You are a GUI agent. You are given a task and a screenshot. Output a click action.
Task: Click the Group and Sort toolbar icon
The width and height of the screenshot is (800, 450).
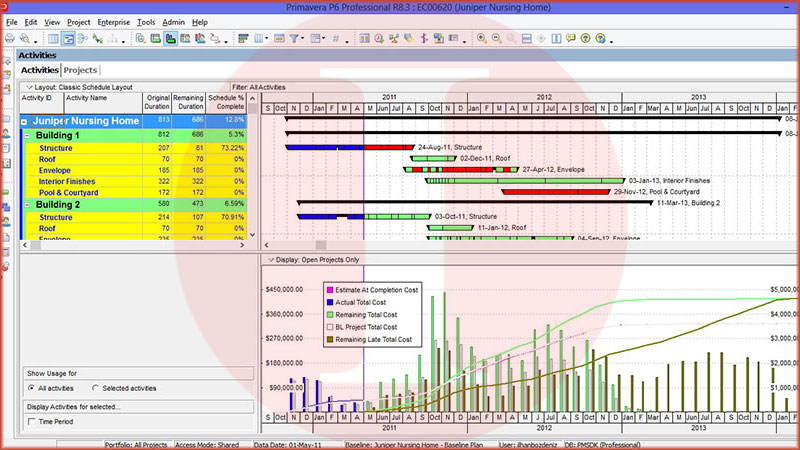point(243,38)
